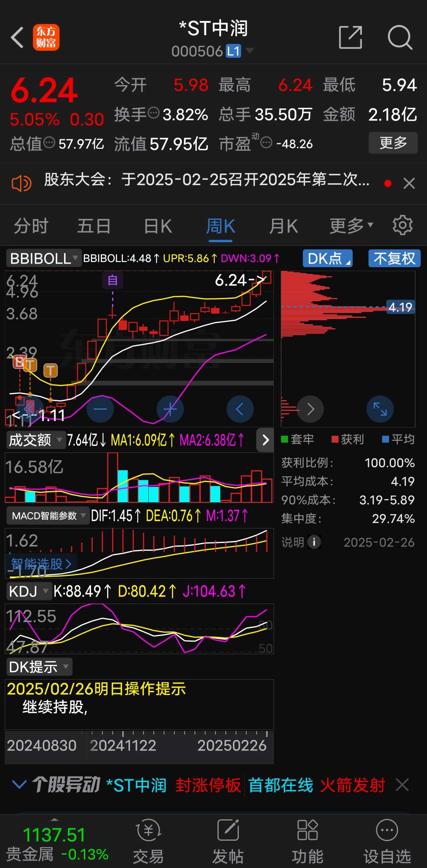This screenshot has height=868, width=427.
Task: Tap 90%成本 3.19-5.89 value
Action: pyautogui.click(x=387, y=500)
